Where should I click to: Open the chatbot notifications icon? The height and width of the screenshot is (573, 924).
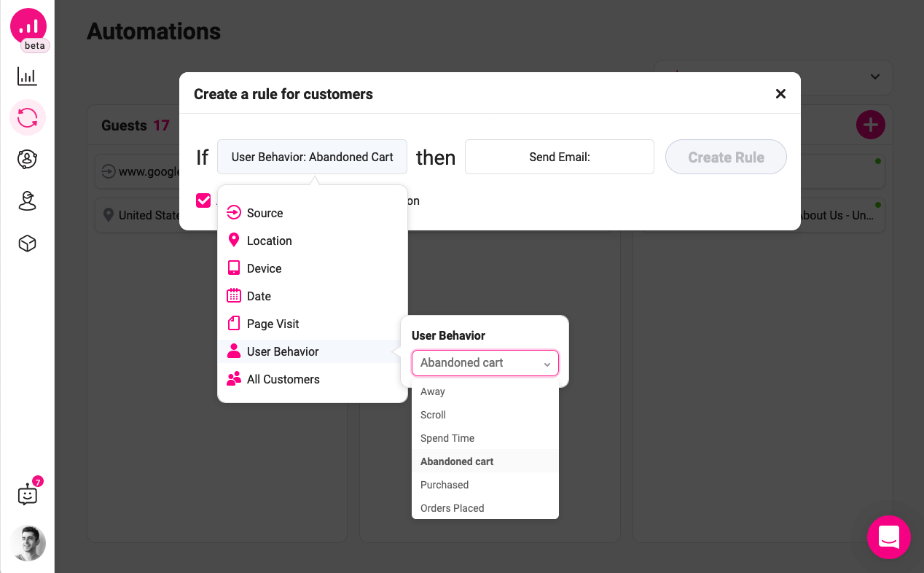28,495
